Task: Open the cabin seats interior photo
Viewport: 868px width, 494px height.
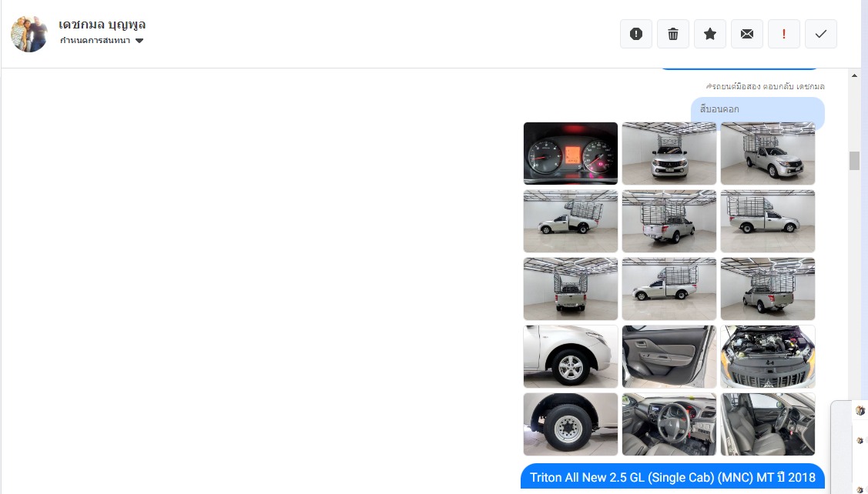Action: pos(768,424)
